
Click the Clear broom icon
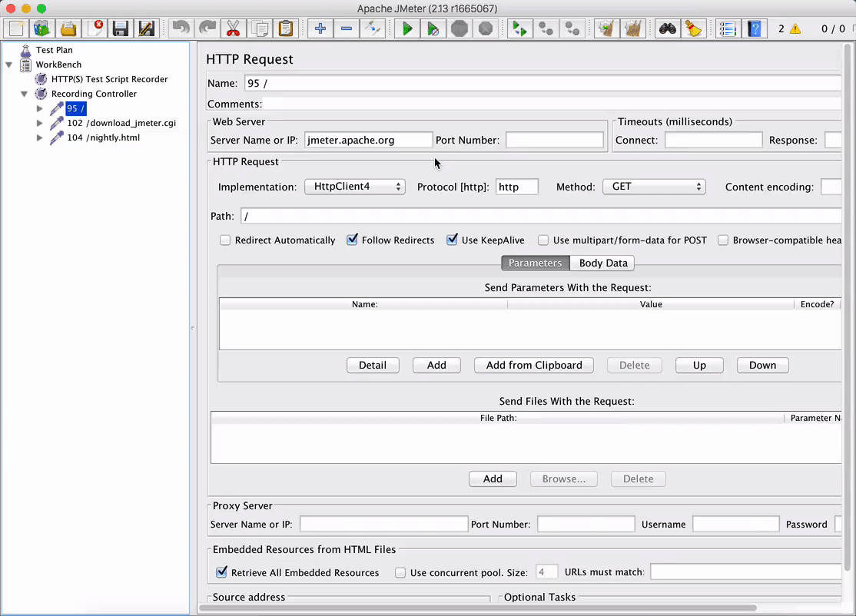point(694,29)
